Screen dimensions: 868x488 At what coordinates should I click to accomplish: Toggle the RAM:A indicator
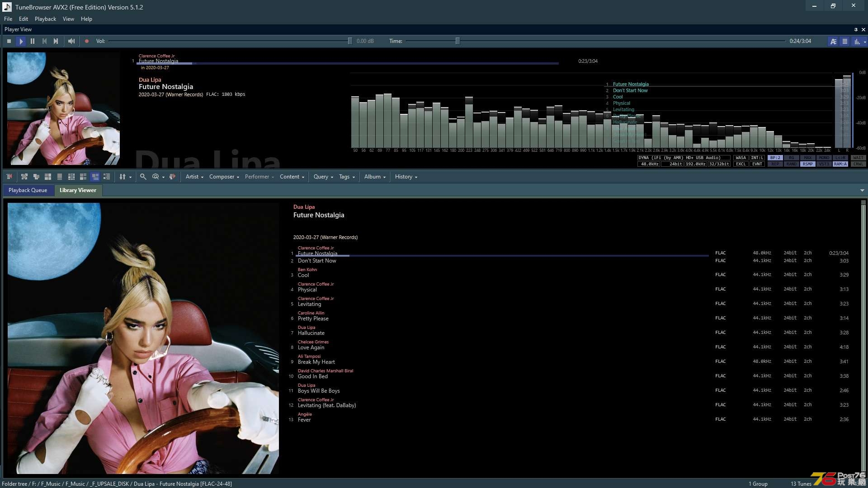click(840, 164)
